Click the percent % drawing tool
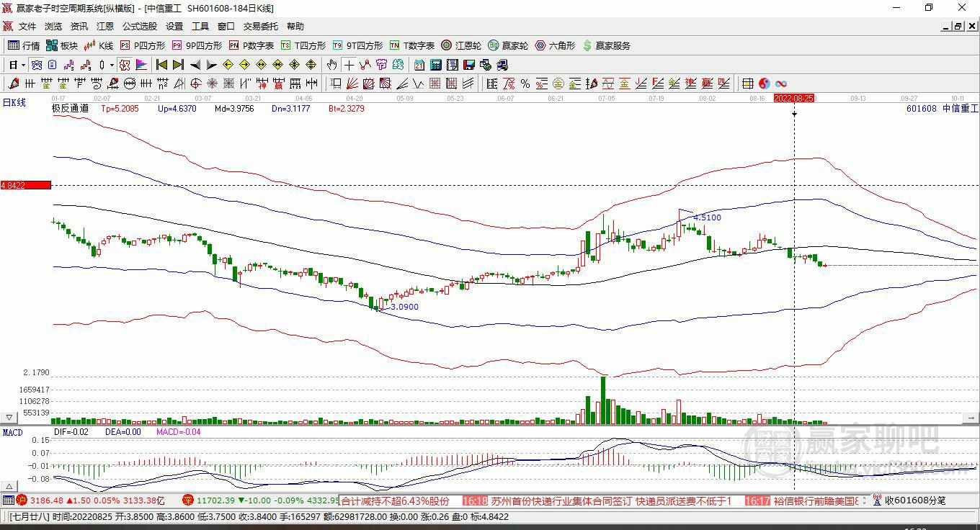Screen dimensions: 980x530 point(525,84)
